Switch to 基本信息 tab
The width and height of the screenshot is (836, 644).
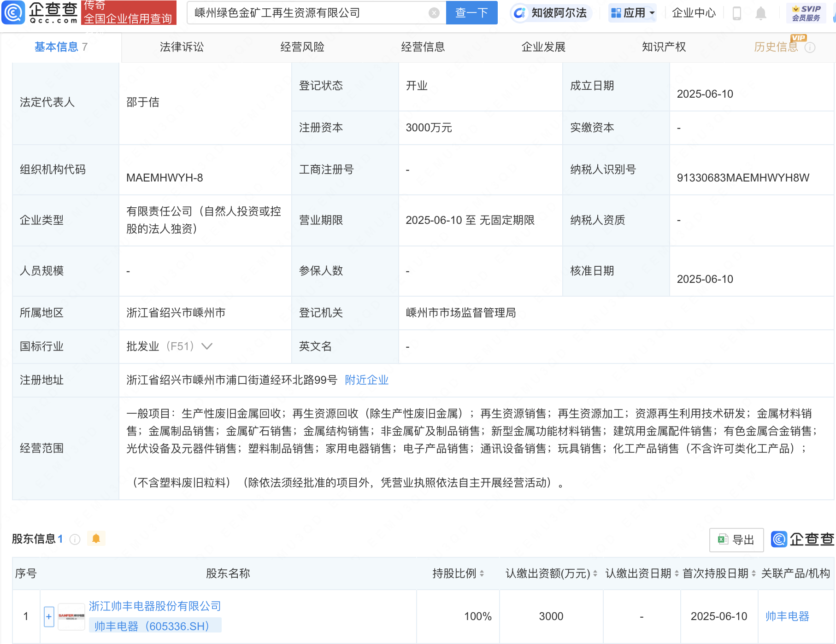tap(61, 47)
